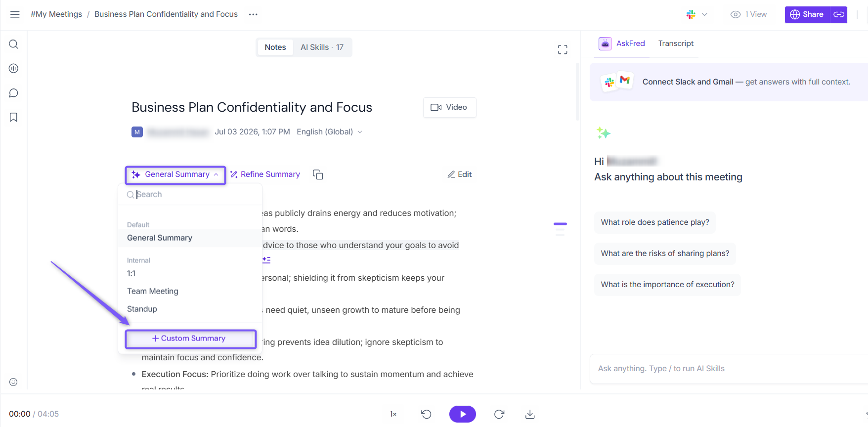Collapse the General Summary dropdown
This screenshot has height=427, width=868.
pos(175,174)
